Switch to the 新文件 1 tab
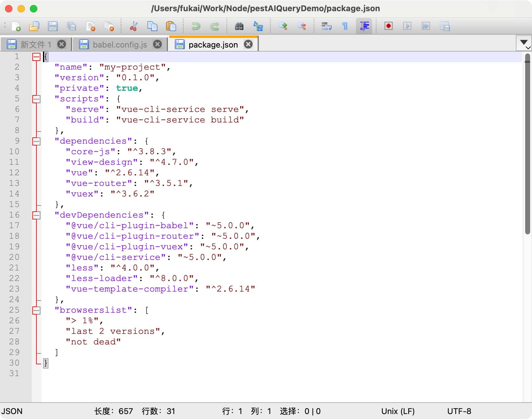Viewport: 532px width, 419px height. 36,44
